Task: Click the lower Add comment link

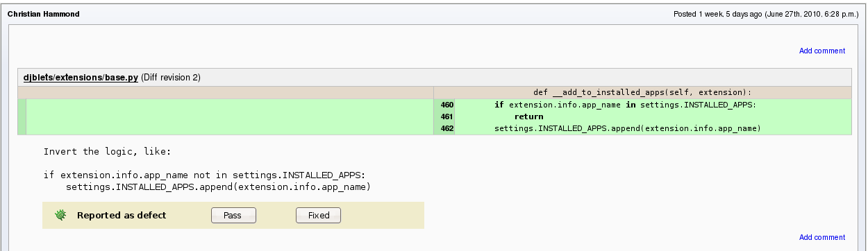Action: 822,237
